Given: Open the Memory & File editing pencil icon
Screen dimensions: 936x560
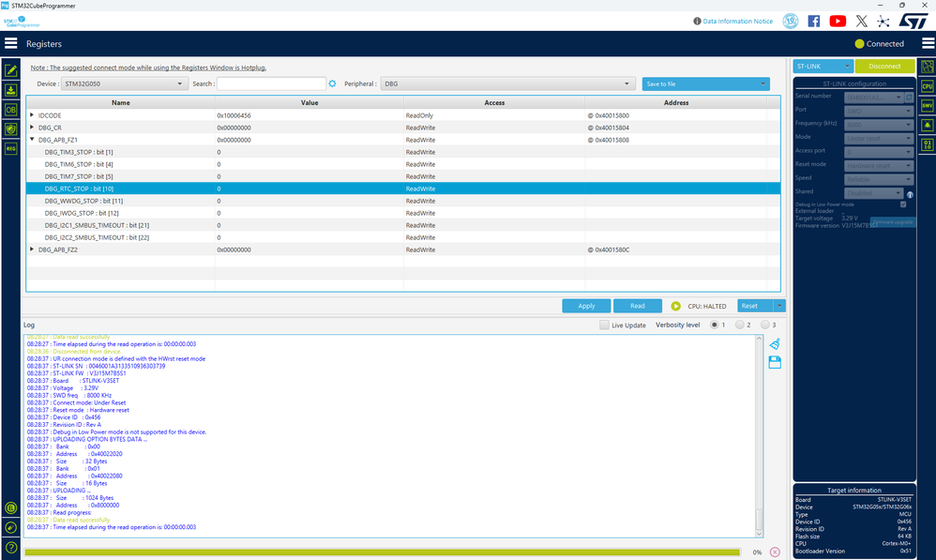Looking at the screenshot, I should pos(10,70).
